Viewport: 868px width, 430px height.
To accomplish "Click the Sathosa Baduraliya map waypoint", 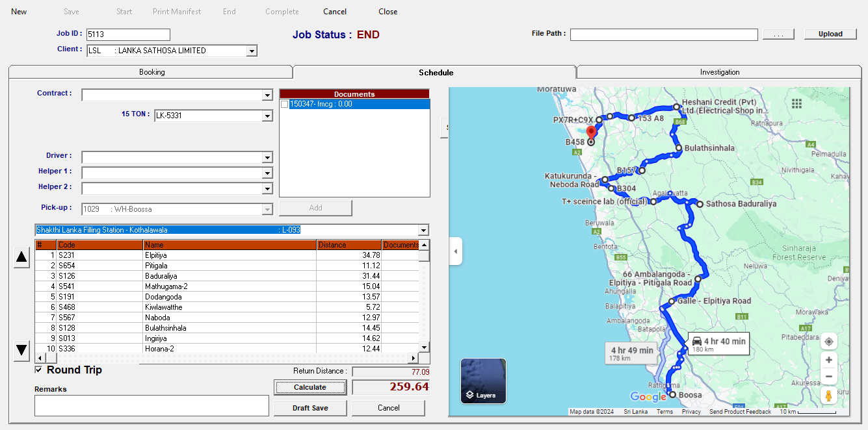I will point(700,204).
